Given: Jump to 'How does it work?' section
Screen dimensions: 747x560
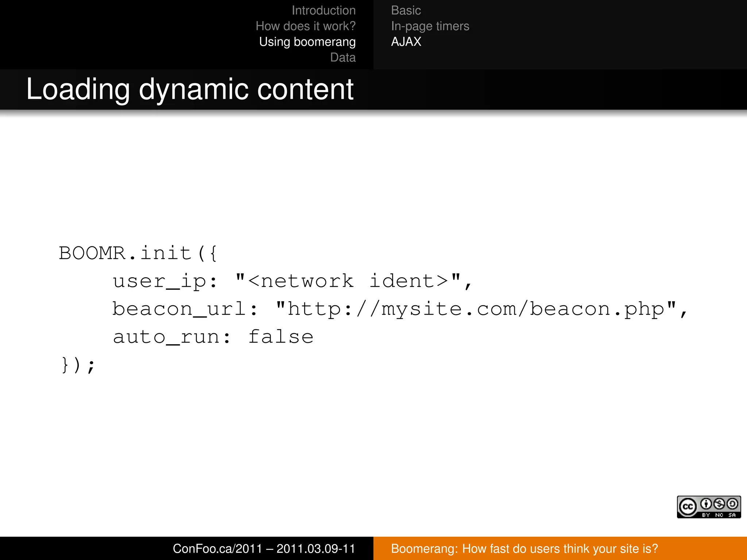Looking at the screenshot, I should 306,26.
